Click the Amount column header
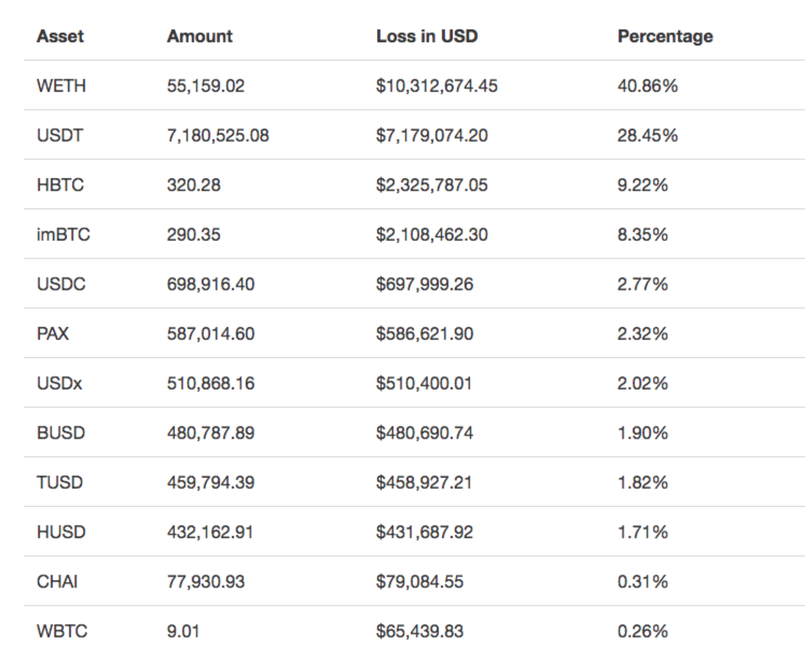This screenshot has height=661, width=812. pos(200,36)
